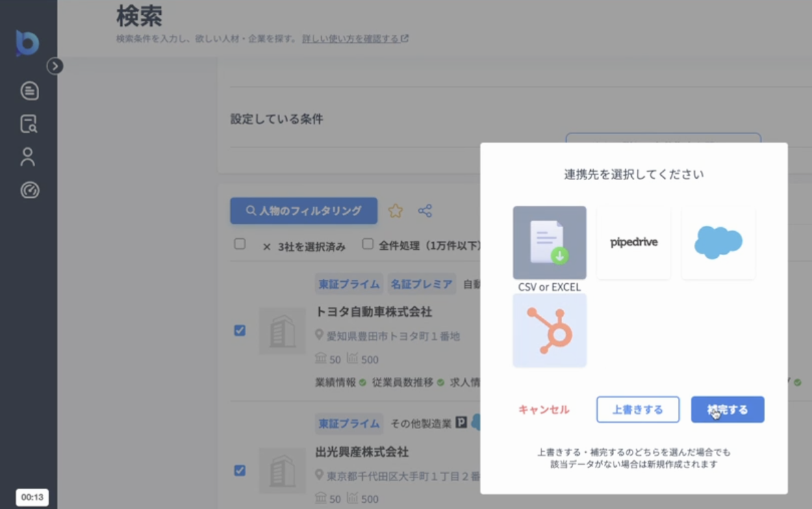Clear selection with × beside 3社を選択済み
This screenshot has width=812, height=509.
click(267, 247)
